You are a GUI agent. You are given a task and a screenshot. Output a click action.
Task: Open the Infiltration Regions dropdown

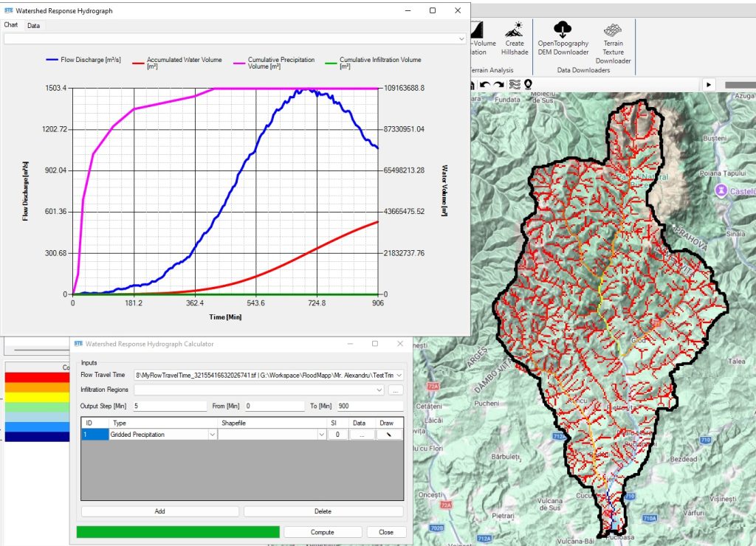tap(379, 390)
